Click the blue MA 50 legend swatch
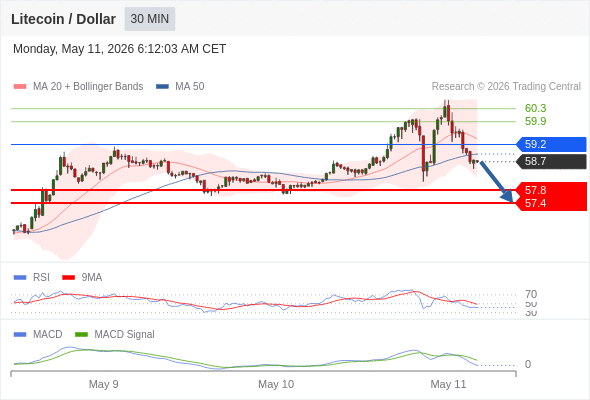Viewport: 590px width, 400px height. [162, 87]
